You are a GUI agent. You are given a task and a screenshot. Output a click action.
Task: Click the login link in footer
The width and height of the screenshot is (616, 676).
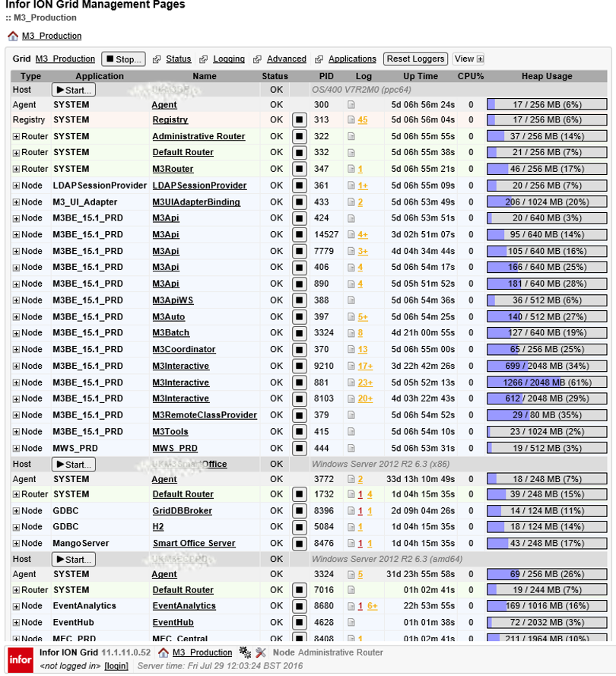(117, 666)
